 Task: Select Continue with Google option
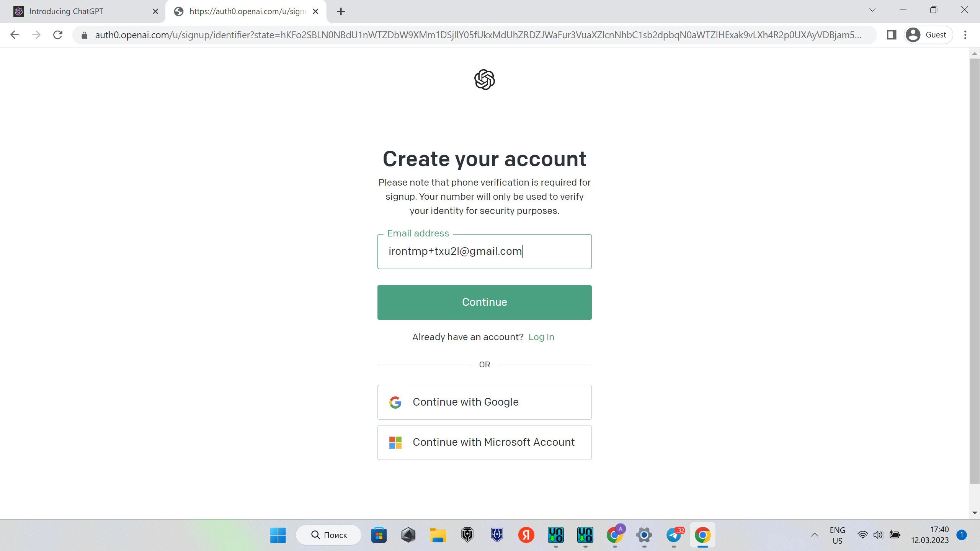485,402
